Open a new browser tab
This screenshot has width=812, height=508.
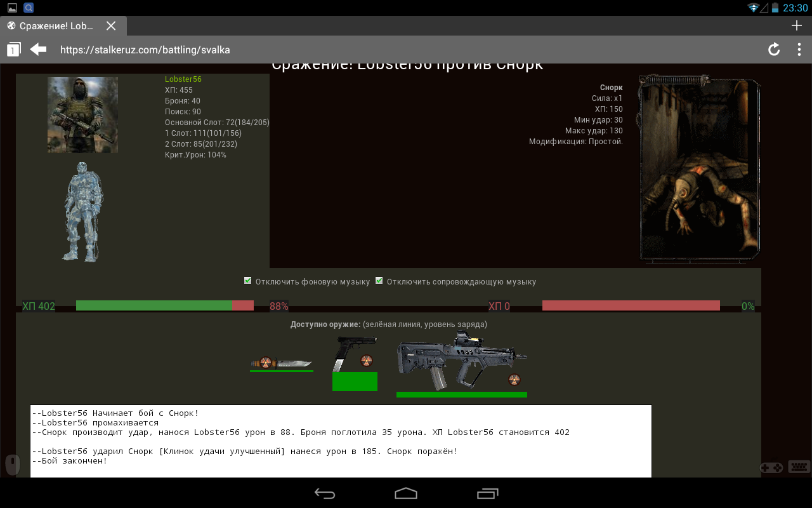click(x=797, y=25)
